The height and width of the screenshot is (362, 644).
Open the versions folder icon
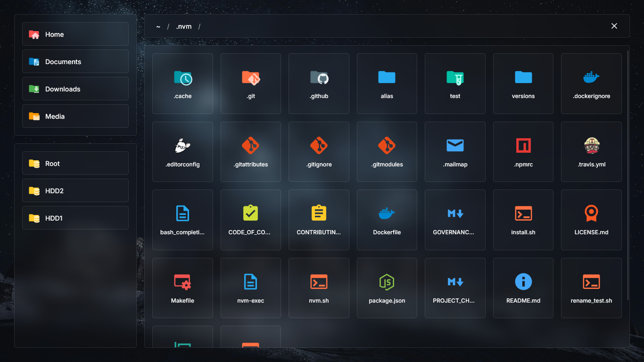[523, 77]
